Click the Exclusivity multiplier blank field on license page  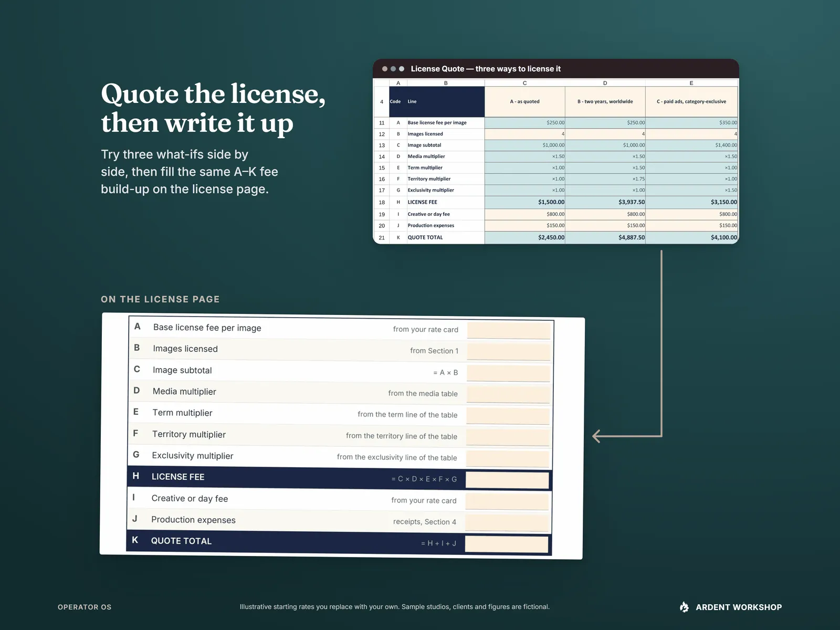(508, 458)
